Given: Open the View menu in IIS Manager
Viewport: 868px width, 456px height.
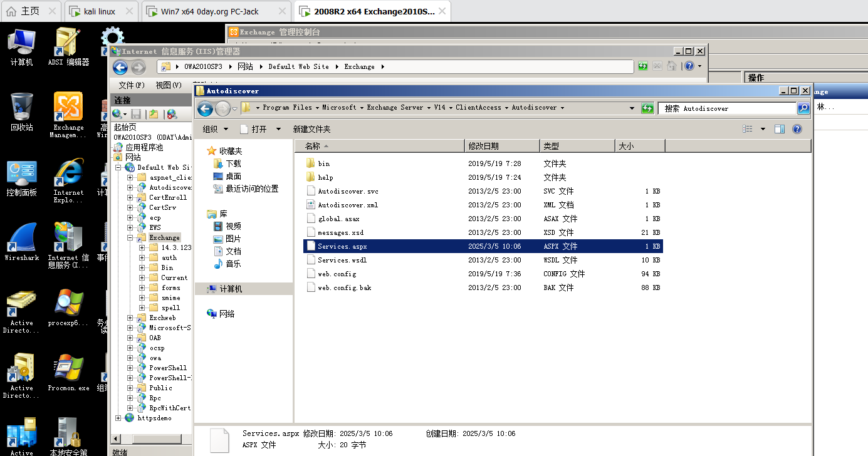Looking at the screenshot, I should 168,85.
